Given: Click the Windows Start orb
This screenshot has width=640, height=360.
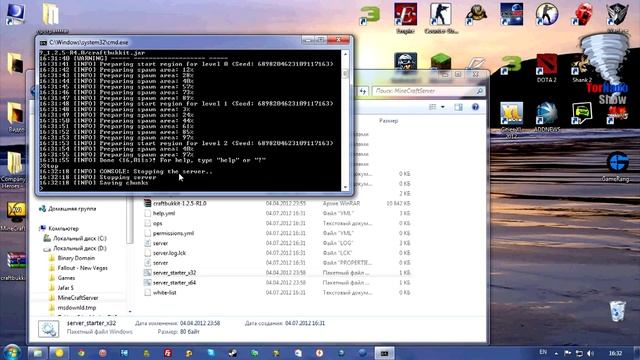Looking at the screenshot, I should (x=11, y=352).
